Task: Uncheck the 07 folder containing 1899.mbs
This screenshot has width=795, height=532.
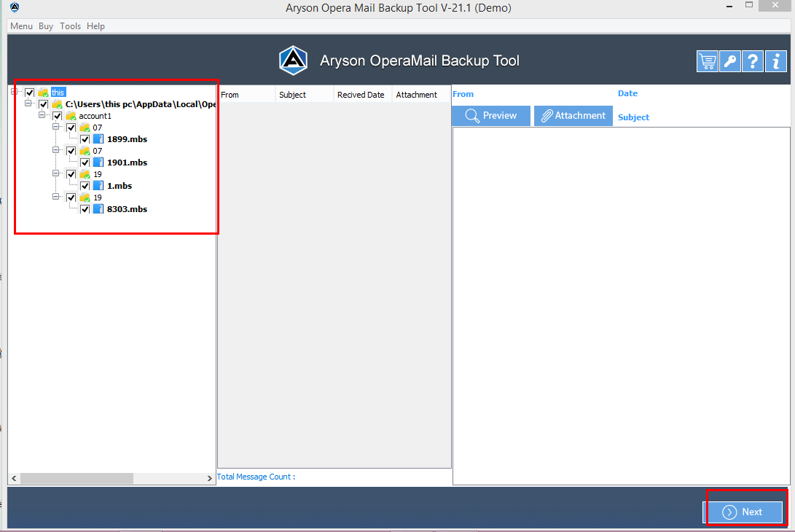Action: pyautogui.click(x=71, y=128)
